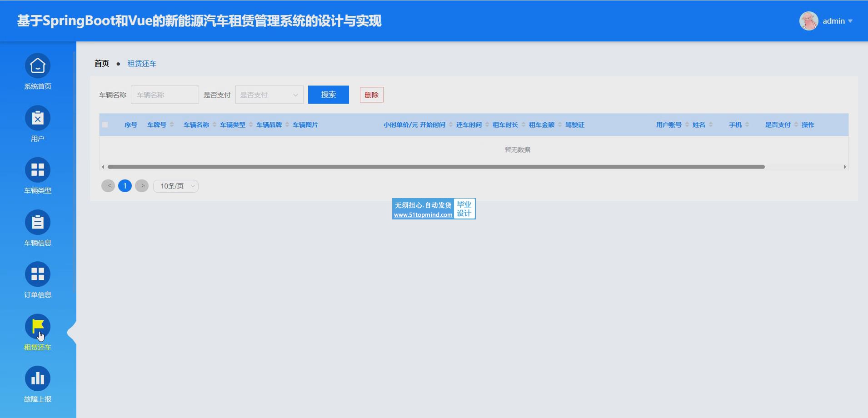Sort by the 车牌号 column arrows
Viewport: 868px width, 418px height.
coord(172,125)
